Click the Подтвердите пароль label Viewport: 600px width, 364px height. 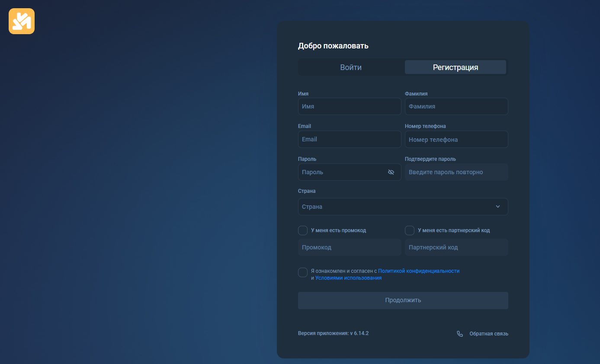tap(430, 159)
